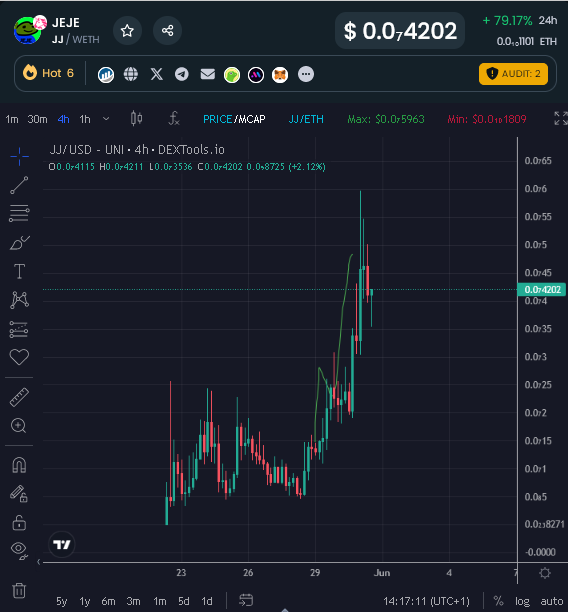Select the Fibonacci retracement lines tool

coord(19,213)
